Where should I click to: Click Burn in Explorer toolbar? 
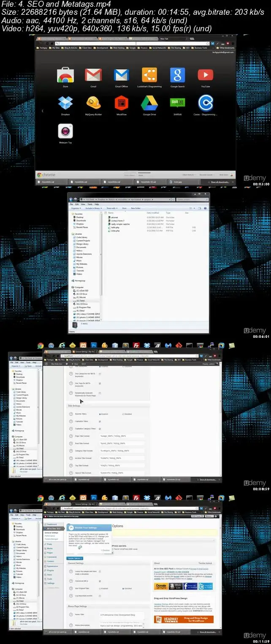click(125, 208)
